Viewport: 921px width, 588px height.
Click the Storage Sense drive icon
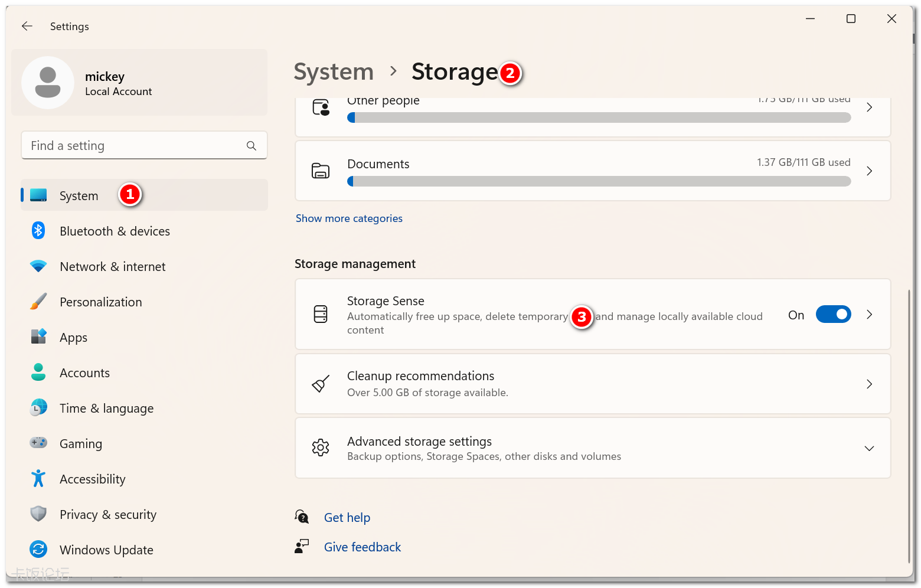coord(321,314)
